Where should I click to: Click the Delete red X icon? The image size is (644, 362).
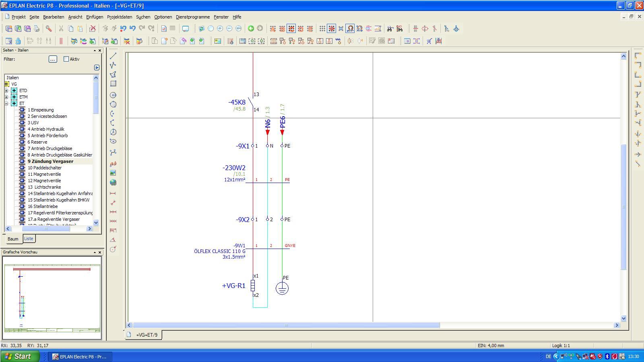click(93, 29)
